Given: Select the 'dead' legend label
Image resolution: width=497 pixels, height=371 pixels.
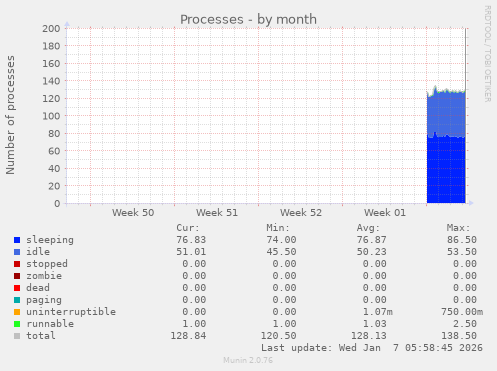Looking at the screenshot, I should pyautogui.click(x=38, y=288).
